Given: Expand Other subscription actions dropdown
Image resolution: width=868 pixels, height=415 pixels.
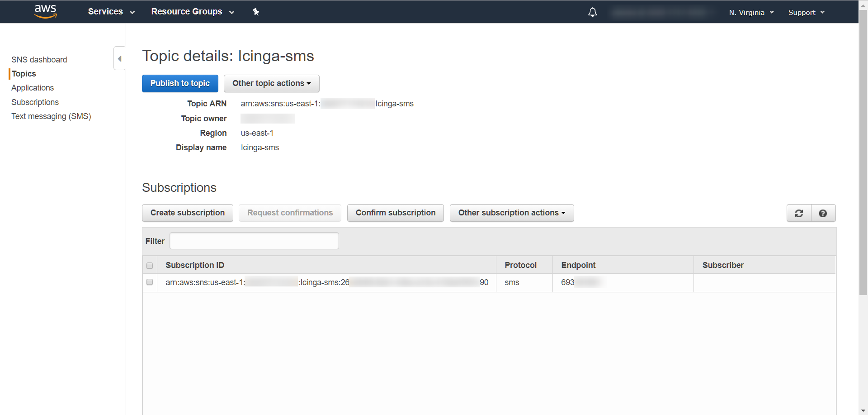Looking at the screenshot, I should (511, 213).
